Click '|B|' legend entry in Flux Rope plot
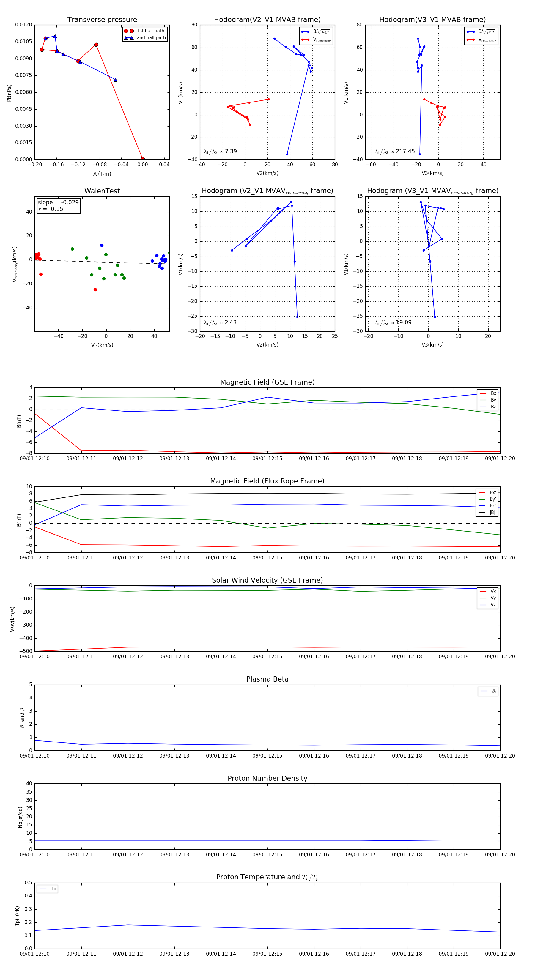Viewport: 535px width, 980px height. coord(487,513)
